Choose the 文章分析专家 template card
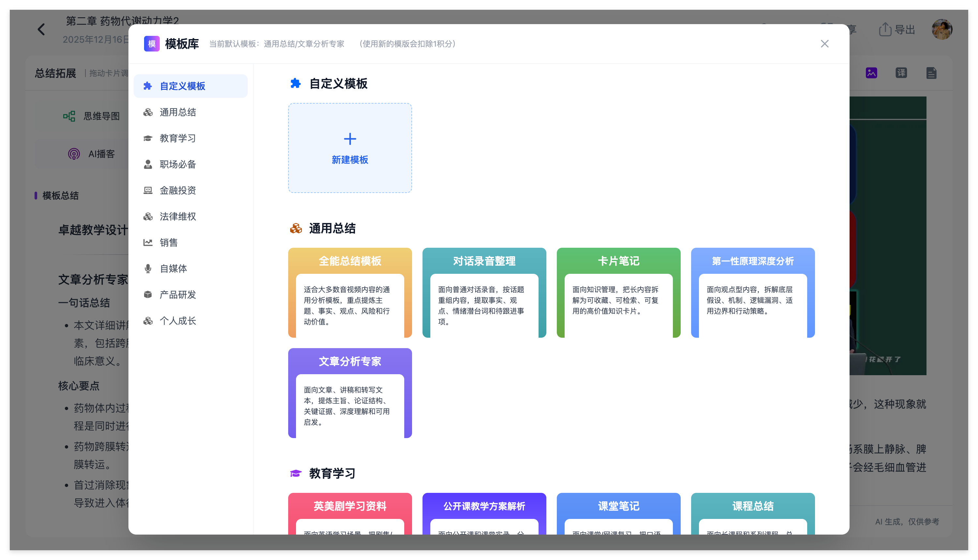The width and height of the screenshot is (978, 560). pyautogui.click(x=349, y=393)
